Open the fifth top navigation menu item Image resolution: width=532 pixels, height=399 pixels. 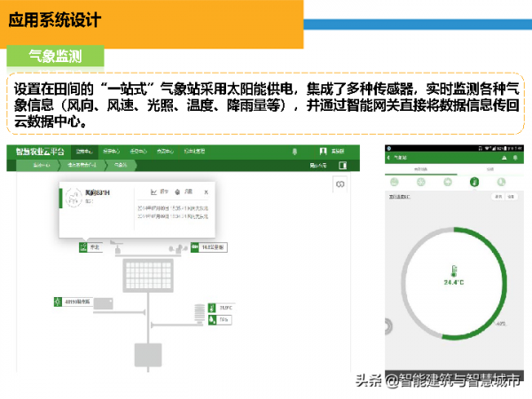[194, 152]
